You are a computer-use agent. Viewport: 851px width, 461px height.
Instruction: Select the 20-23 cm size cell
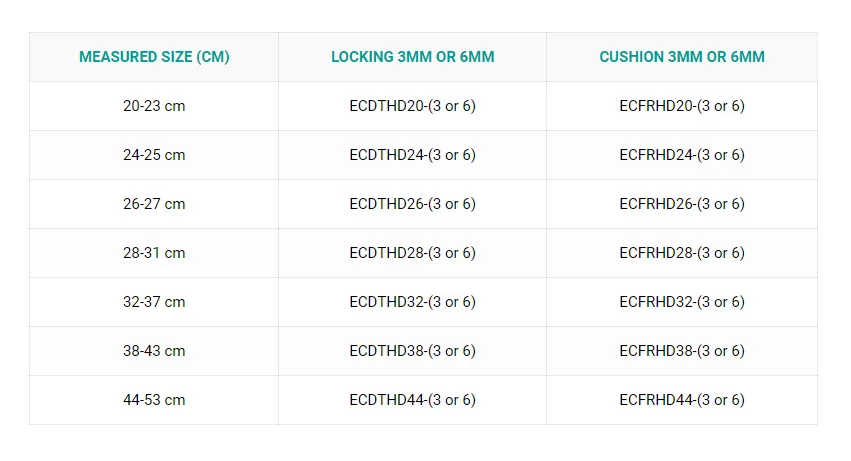(154, 106)
